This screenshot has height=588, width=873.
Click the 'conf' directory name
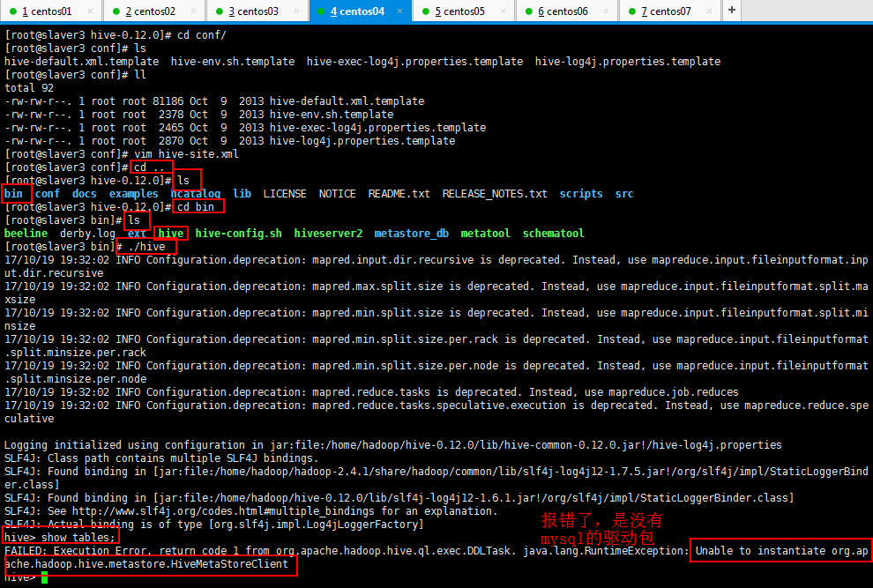point(48,194)
